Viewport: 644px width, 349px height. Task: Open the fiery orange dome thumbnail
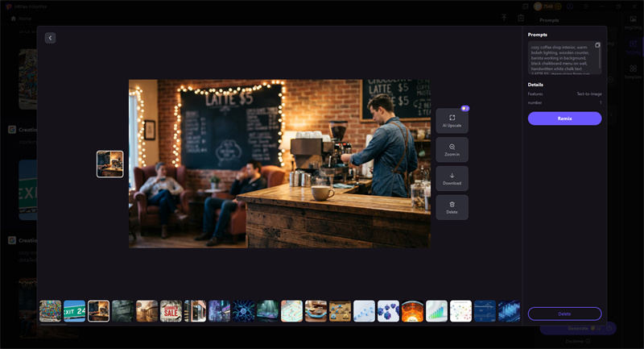[412, 311]
